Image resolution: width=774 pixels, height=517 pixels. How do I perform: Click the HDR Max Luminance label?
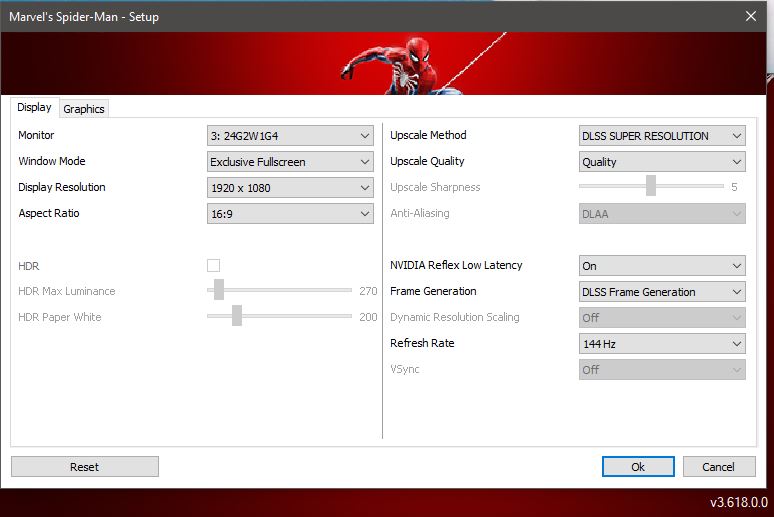coord(67,291)
